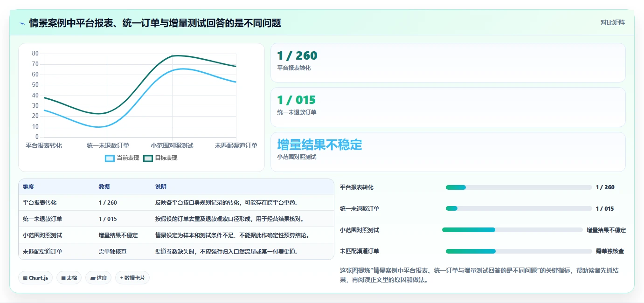Select 平台报表转化 cell in table
The image size is (644, 303).
click(40, 203)
